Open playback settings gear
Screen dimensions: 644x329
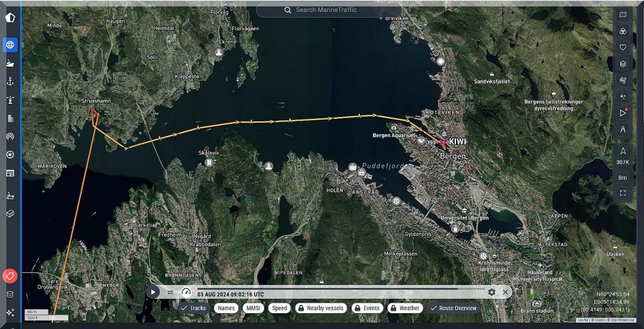pyautogui.click(x=492, y=293)
